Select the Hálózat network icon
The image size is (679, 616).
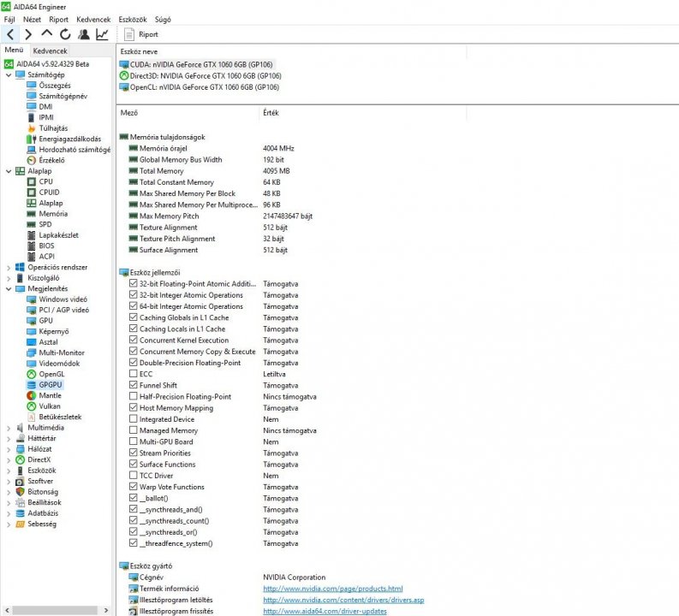(20, 449)
